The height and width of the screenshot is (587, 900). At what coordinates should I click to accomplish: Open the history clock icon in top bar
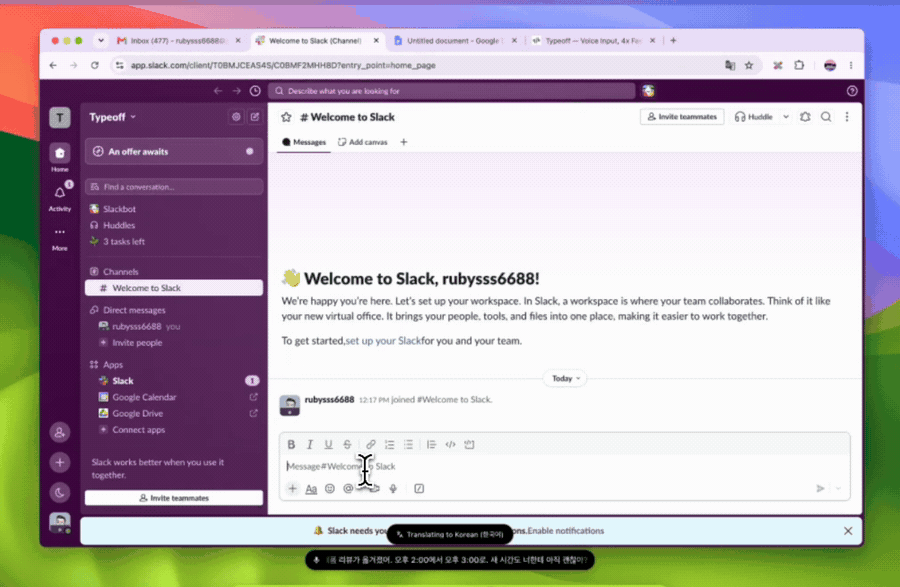click(255, 91)
